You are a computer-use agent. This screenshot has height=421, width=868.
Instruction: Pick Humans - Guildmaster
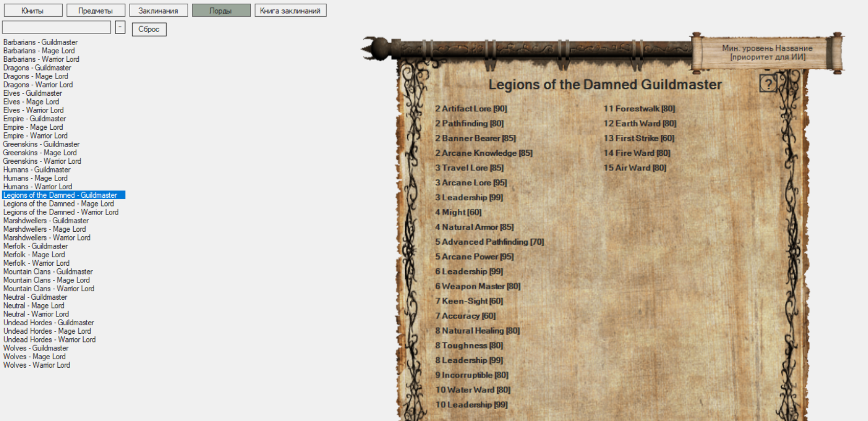[x=37, y=170]
